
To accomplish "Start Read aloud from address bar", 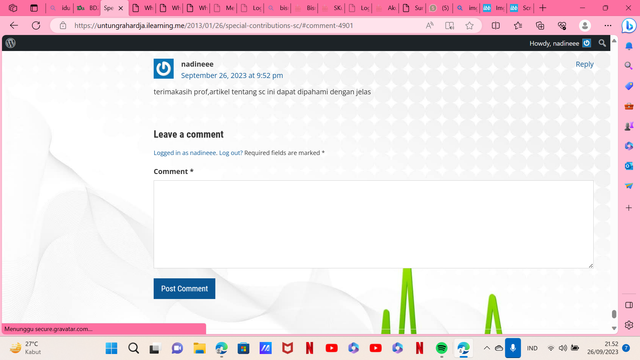I will (429, 25).
